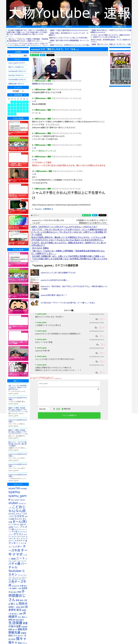Heart comment 6 with 16 likes

pos(101,362)
